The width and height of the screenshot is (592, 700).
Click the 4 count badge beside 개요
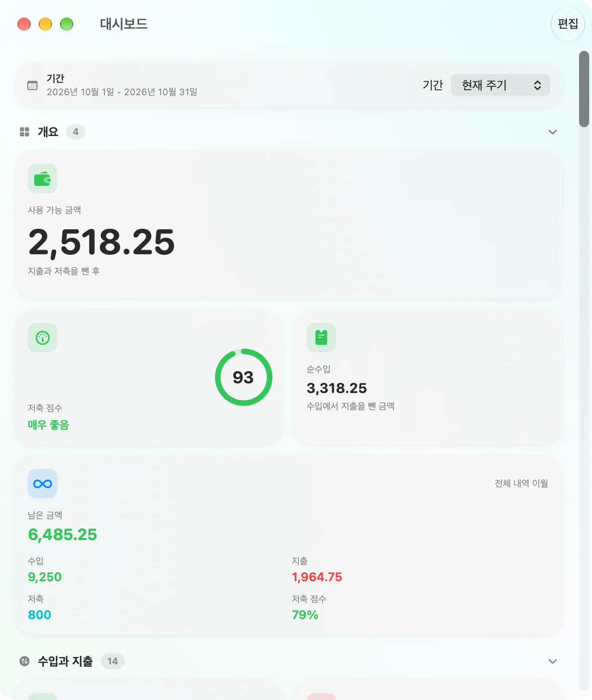[x=76, y=132]
